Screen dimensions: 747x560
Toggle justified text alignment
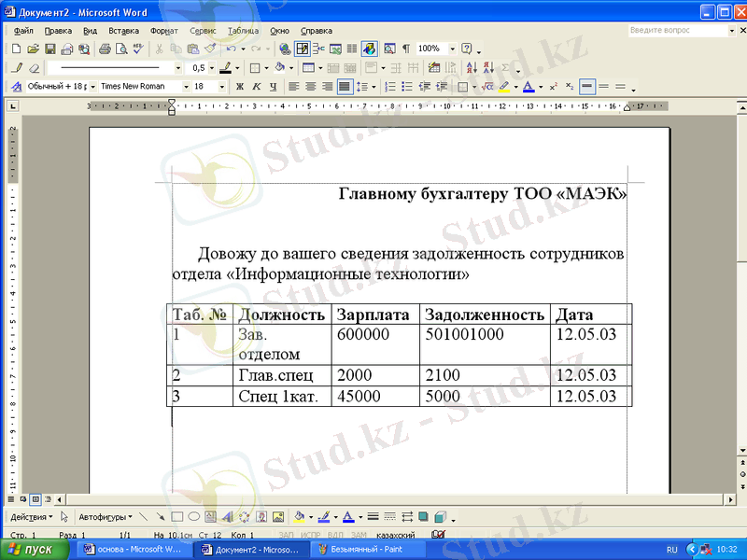pos(344,87)
